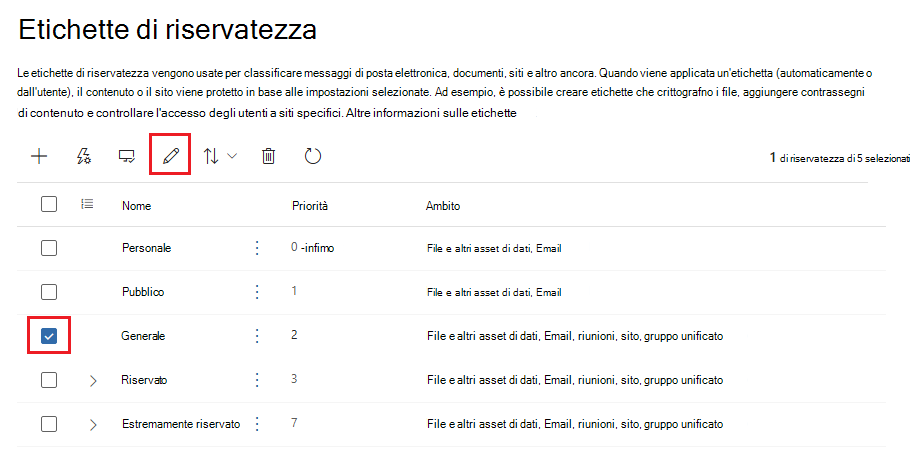918x462 pixels.
Task: Click the pencil edit label icon
Action: (x=170, y=156)
